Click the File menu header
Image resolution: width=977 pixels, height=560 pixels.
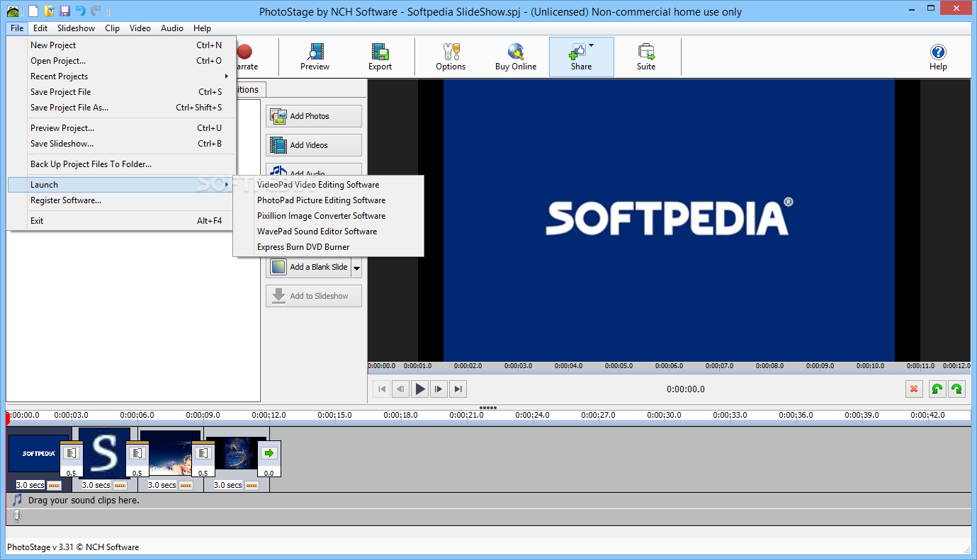17,28
